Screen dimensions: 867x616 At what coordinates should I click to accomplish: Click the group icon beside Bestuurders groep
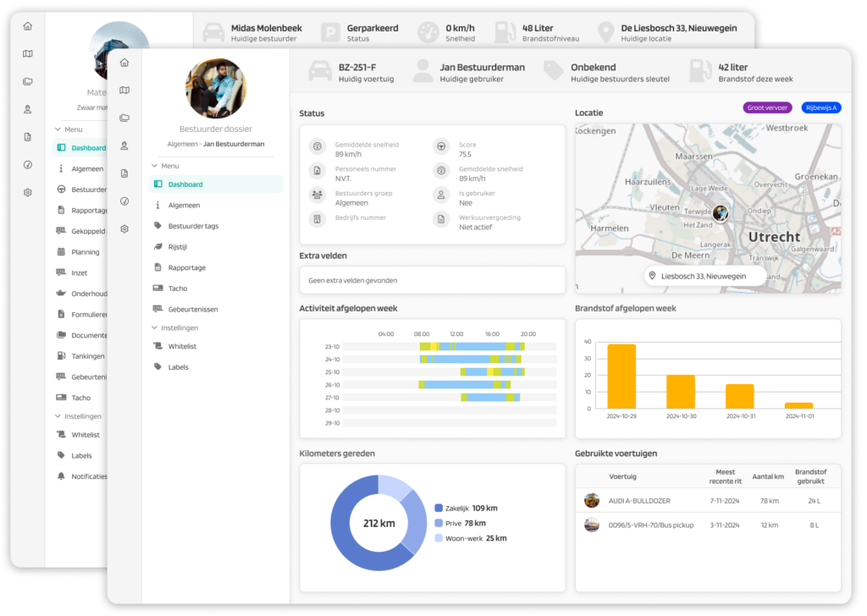pyautogui.click(x=318, y=195)
